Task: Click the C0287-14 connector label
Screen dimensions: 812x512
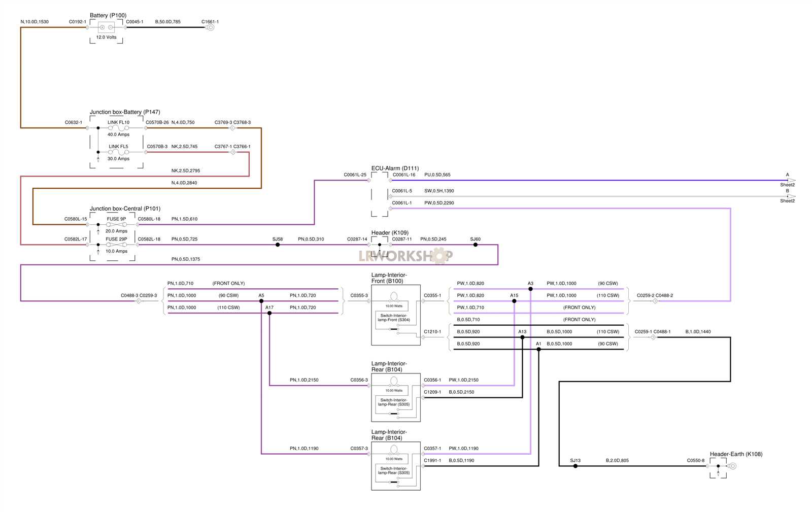Action: (357, 239)
